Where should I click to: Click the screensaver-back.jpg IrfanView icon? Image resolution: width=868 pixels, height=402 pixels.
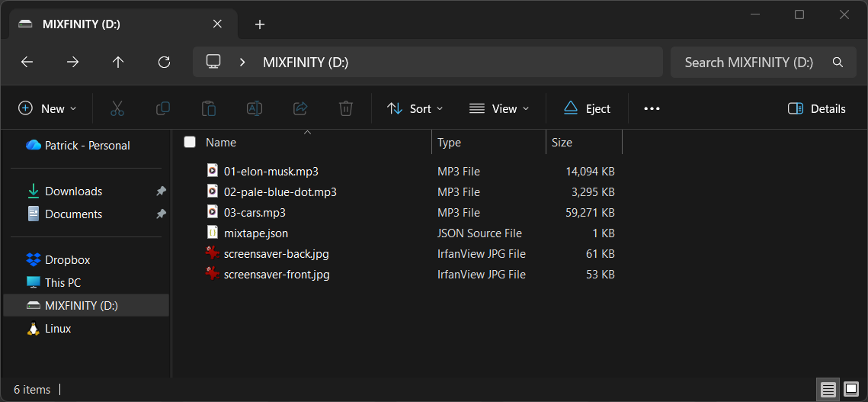click(x=212, y=253)
